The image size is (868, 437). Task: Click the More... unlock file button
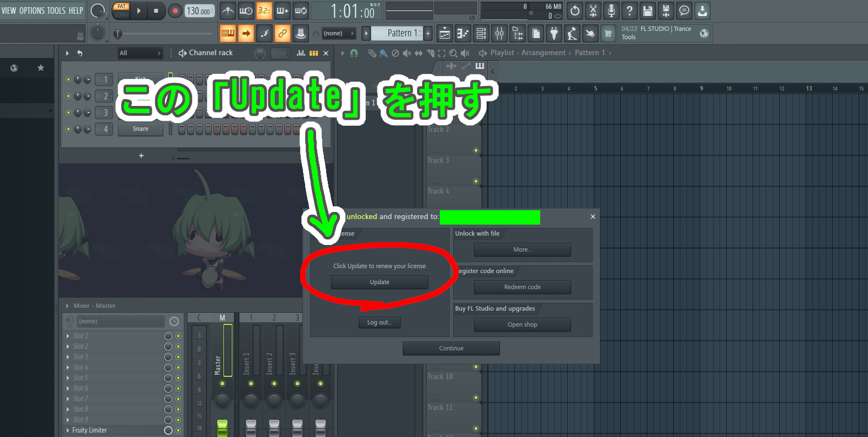pyautogui.click(x=523, y=249)
